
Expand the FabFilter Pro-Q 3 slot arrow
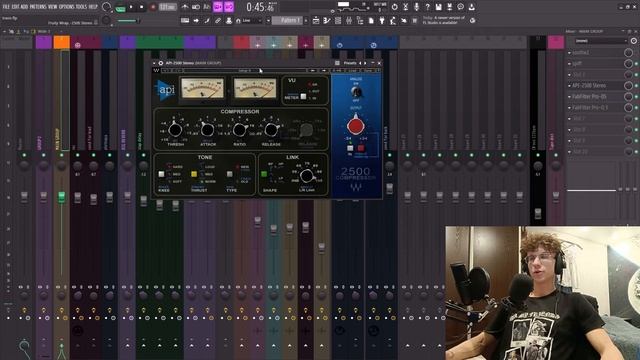(569, 108)
